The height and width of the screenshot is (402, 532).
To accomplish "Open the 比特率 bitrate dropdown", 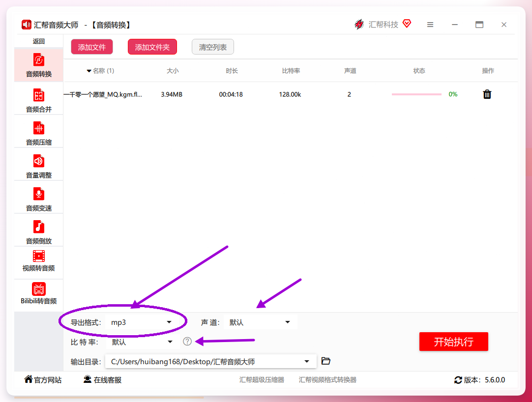I will [x=143, y=342].
